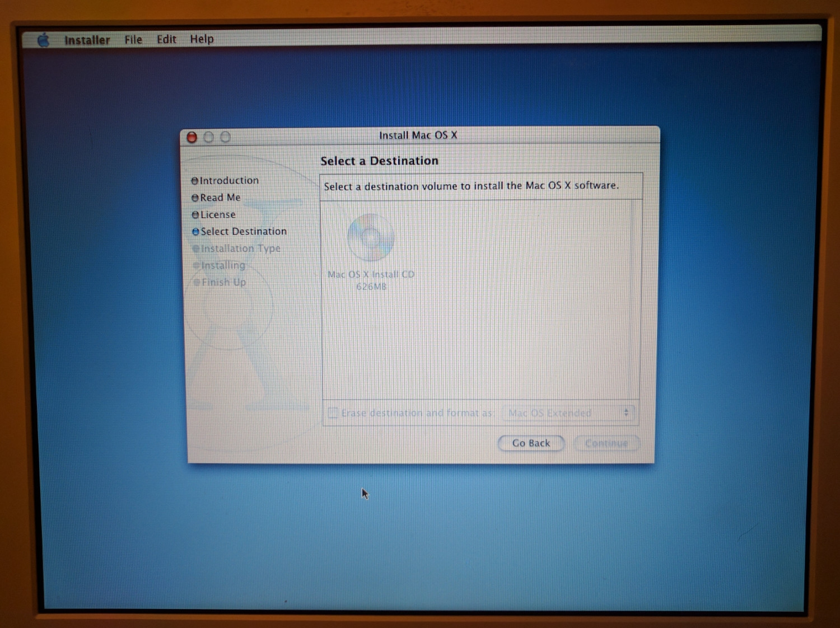Click the window minimize button
Screen dimensions: 840x628
(209, 137)
